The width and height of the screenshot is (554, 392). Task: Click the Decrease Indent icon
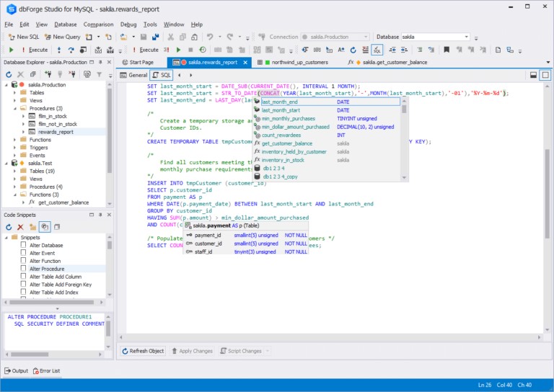click(392, 50)
